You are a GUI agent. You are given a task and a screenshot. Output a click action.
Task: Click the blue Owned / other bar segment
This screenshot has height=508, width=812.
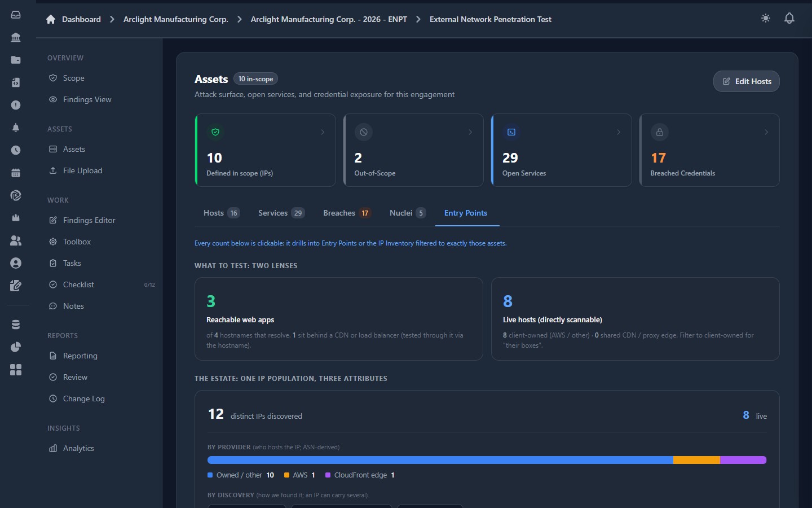click(440, 460)
